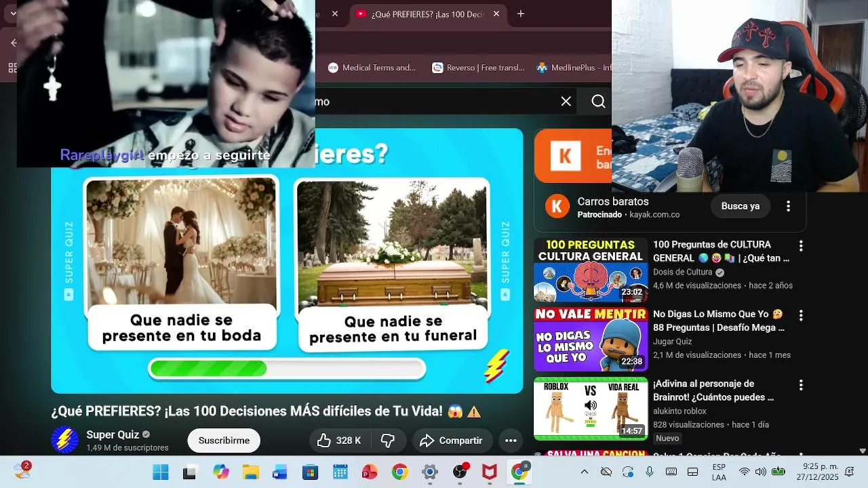Dislike the Super Quiz video
Screen dimensions: 868x488
pos(388,441)
